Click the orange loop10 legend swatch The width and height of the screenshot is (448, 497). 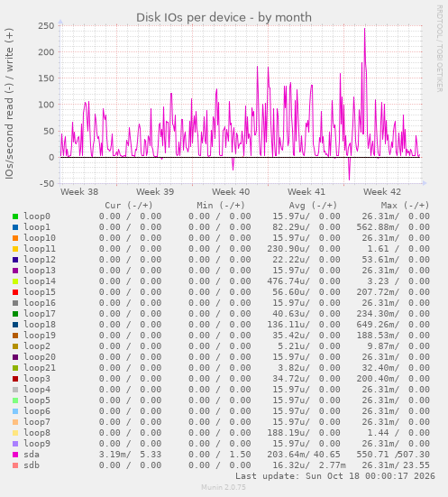15,238
